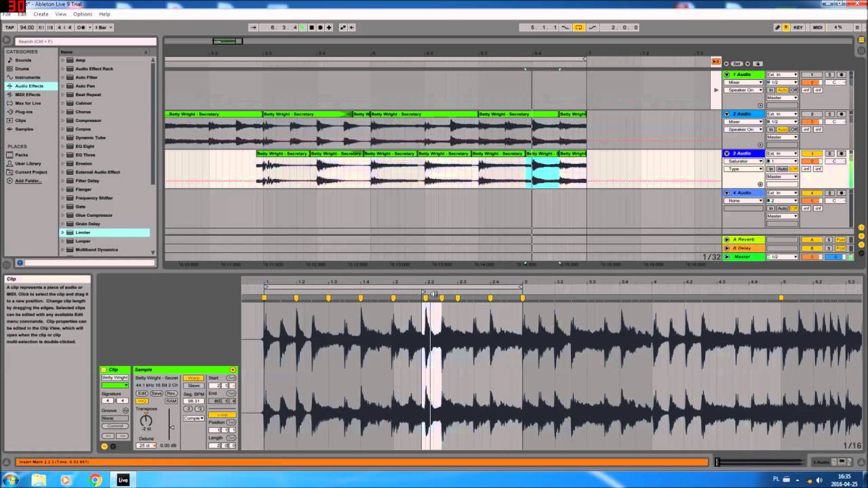Viewport: 868px width, 488px height.
Task: Toggle the KEY map mode
Action: [x=798, y=27]
